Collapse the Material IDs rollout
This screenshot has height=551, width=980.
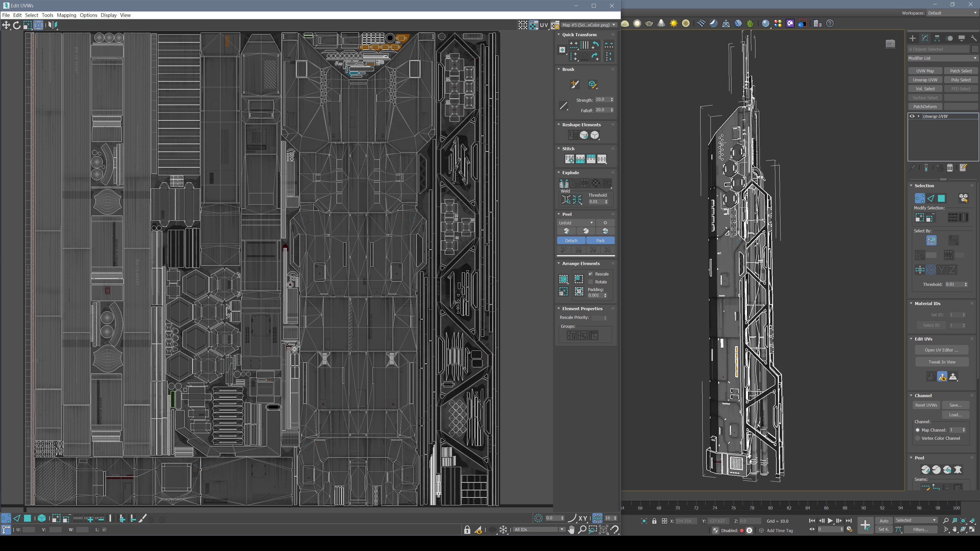pyautogui.click(x=911, y=304)
